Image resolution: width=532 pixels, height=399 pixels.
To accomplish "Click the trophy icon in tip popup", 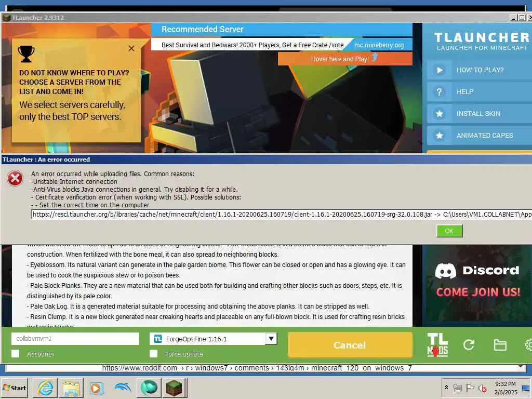I will click(x=26, y=54).
